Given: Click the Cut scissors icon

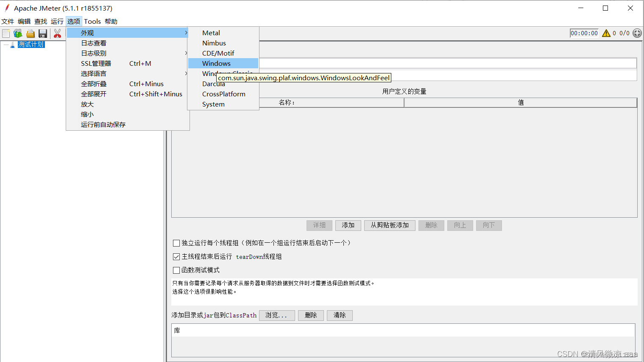Looking at the screenshot, I should [x=57, y=34].
